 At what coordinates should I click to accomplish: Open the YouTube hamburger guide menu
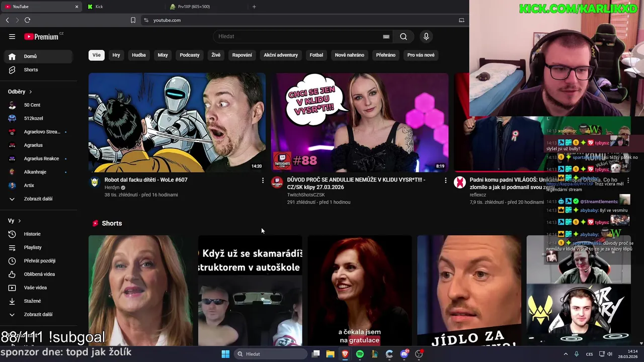pos(12,36)
